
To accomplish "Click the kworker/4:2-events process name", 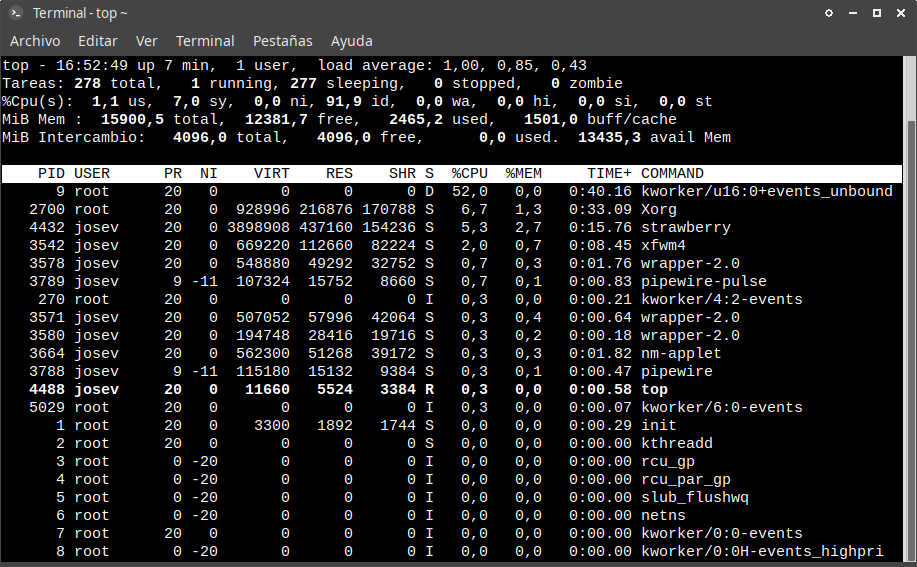I will coord(722,300).
